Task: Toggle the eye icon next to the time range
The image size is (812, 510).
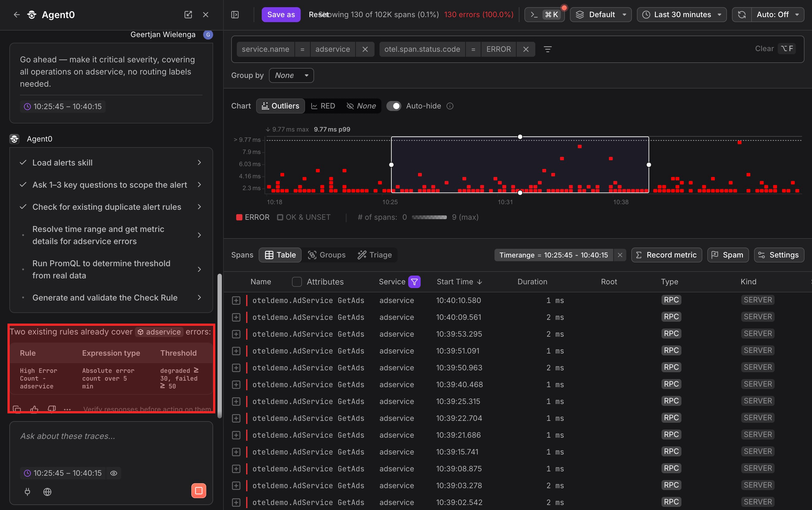Action: (114, 473)
